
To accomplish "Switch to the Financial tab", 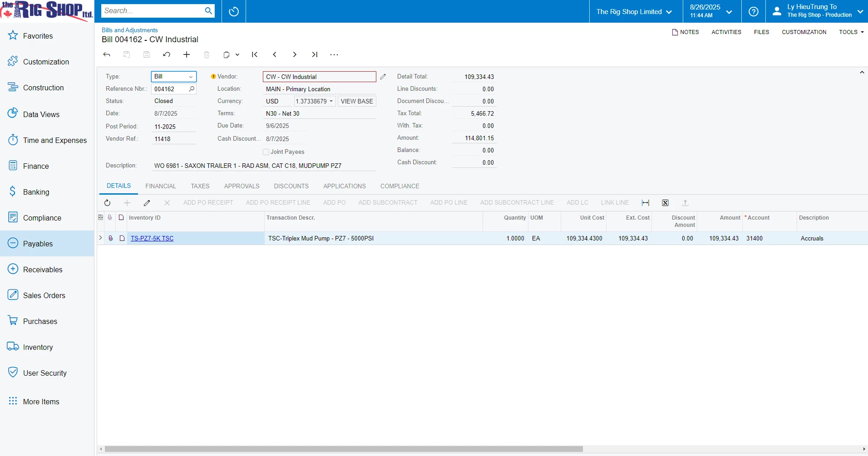I will (x=161, y=186).
